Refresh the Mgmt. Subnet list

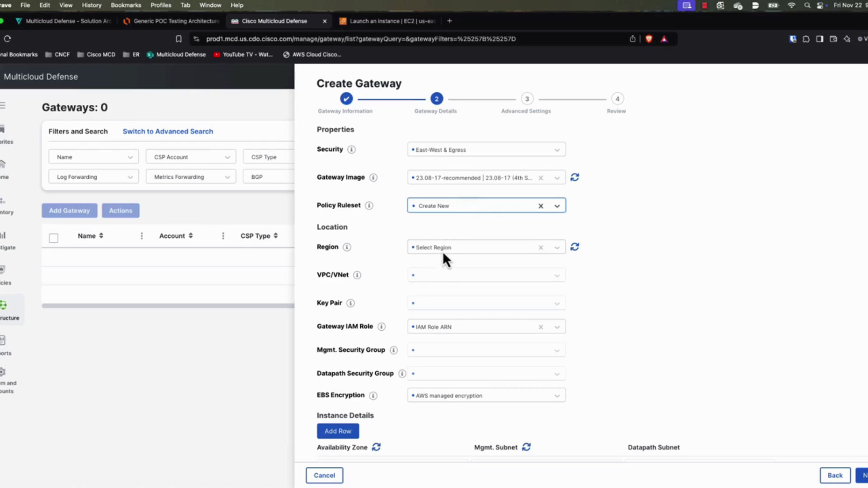(x=526, y=447)
